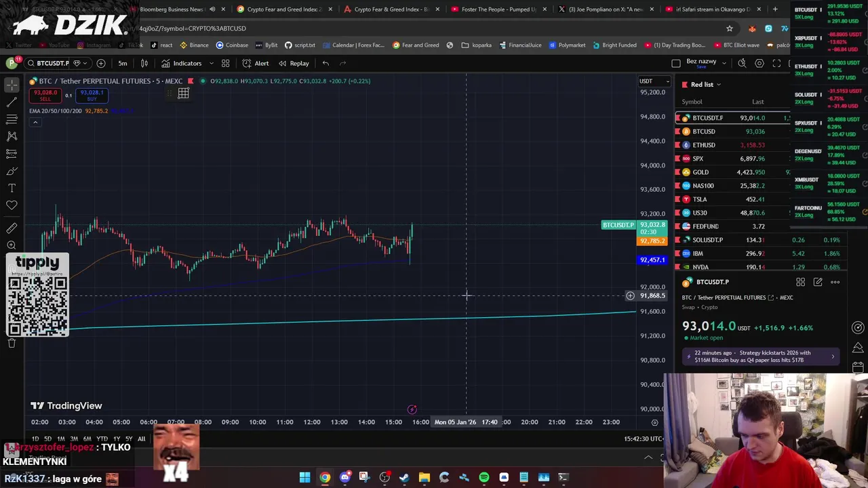Select the brush drawing tool
The height and width of the screenshot is (488, 868).
point(12,171)
